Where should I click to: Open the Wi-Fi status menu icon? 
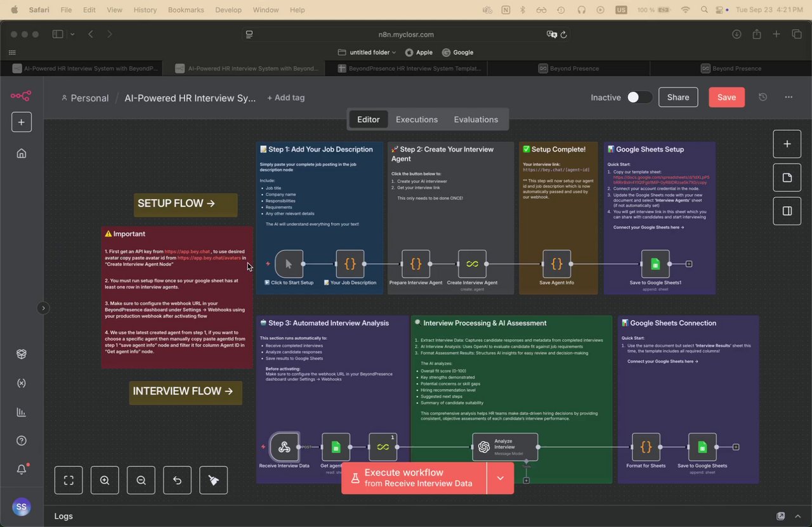[685, 10]
